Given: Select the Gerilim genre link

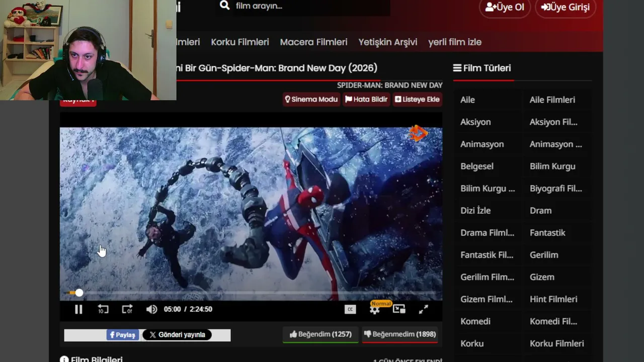Looking at the screenshot, I should coord(544,255).
